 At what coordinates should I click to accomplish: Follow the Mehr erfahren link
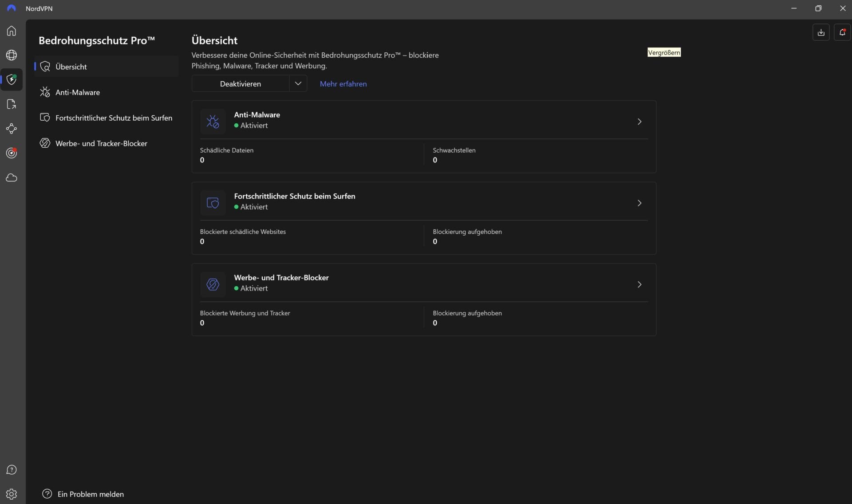click(x=343, y=84)
